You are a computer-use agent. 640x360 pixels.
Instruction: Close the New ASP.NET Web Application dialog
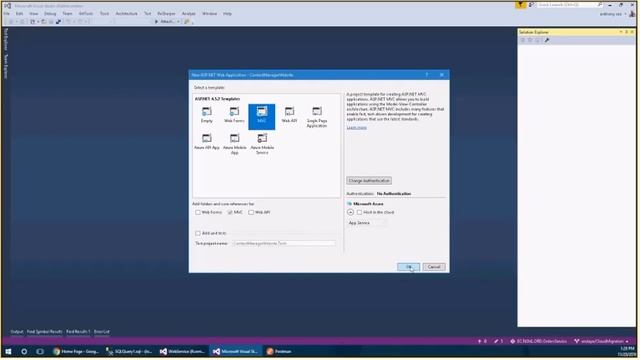point(442,75)
